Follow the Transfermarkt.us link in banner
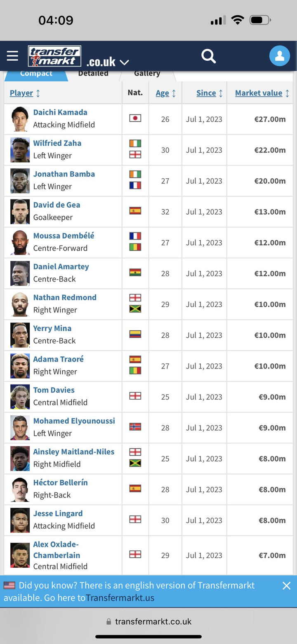Screen dimensions: 297x644 120,598
